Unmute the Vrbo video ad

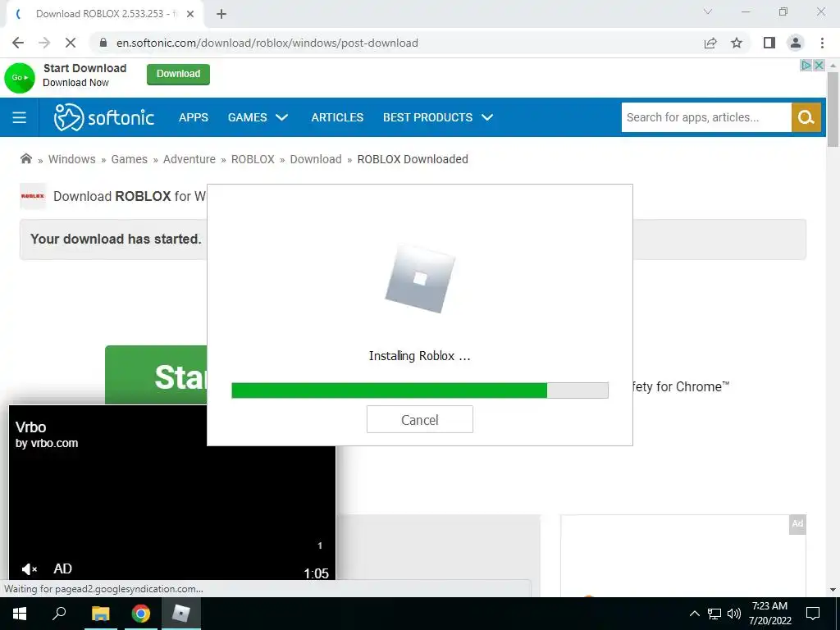click(29, 569)
